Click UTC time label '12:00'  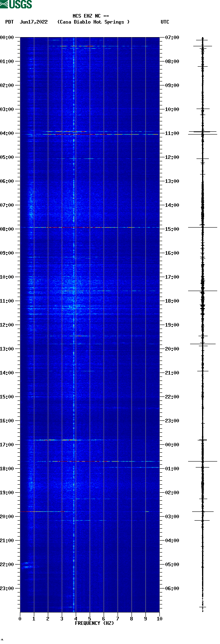(172, 157)
